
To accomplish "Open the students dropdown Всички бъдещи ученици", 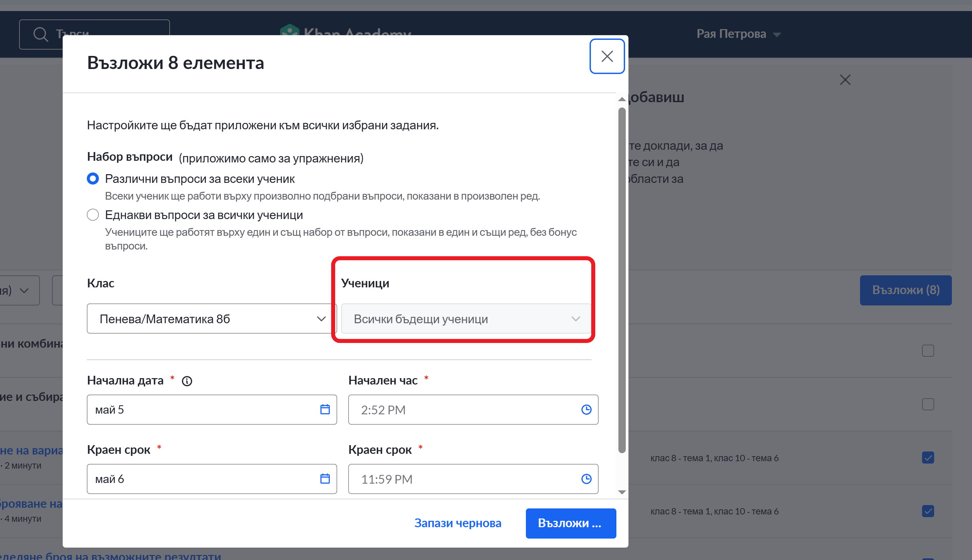I will (x=466, y=319).
